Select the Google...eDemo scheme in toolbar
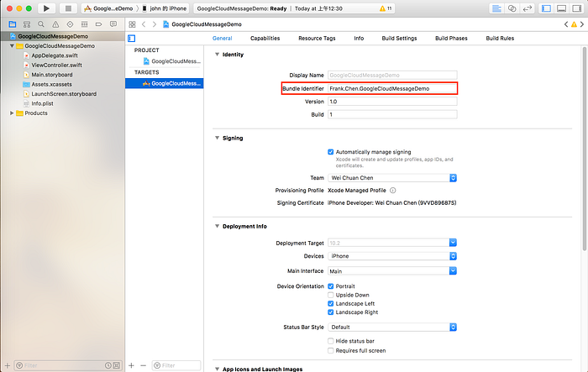588x372 pixels. pos(109,8)
